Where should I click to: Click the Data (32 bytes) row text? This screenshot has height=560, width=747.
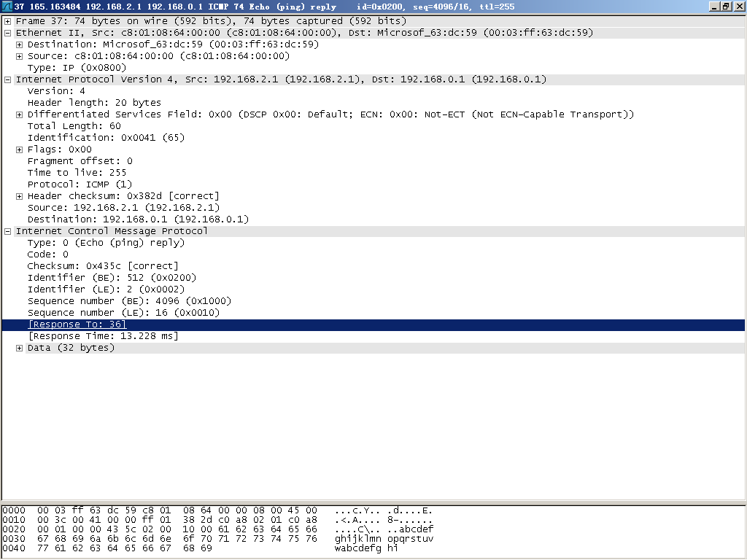71,348
